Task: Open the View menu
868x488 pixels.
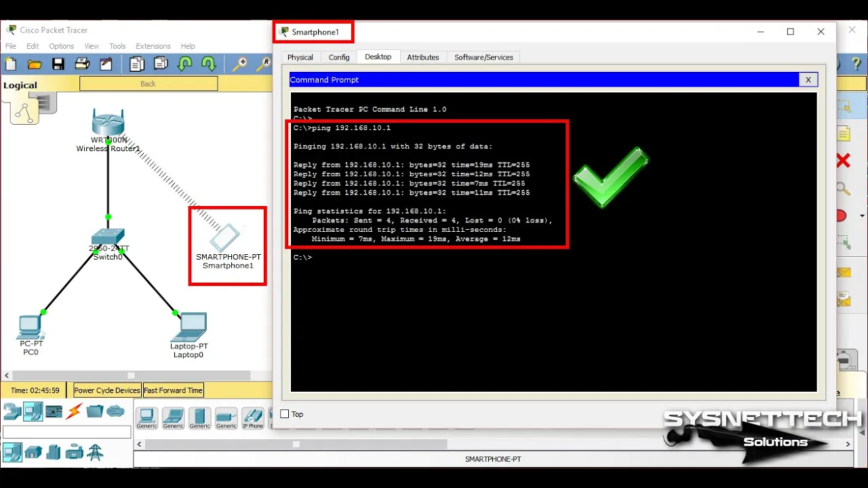Action: coord(92,46)
